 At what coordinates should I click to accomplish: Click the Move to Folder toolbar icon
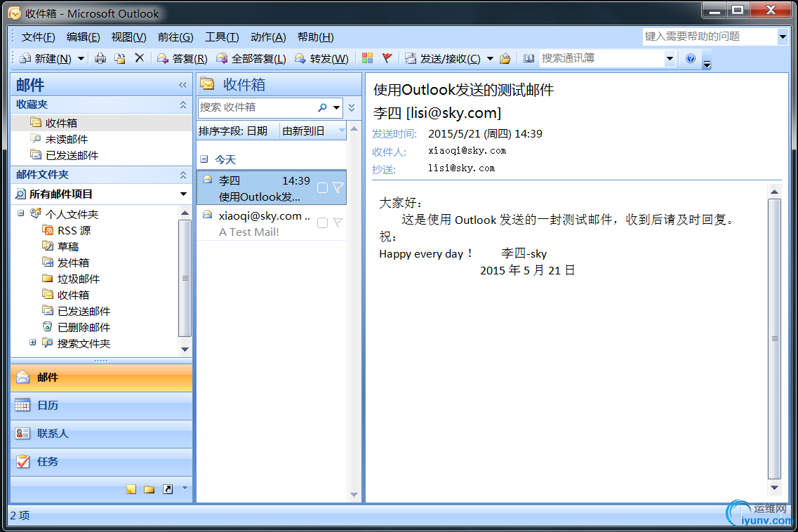point(120,58)
